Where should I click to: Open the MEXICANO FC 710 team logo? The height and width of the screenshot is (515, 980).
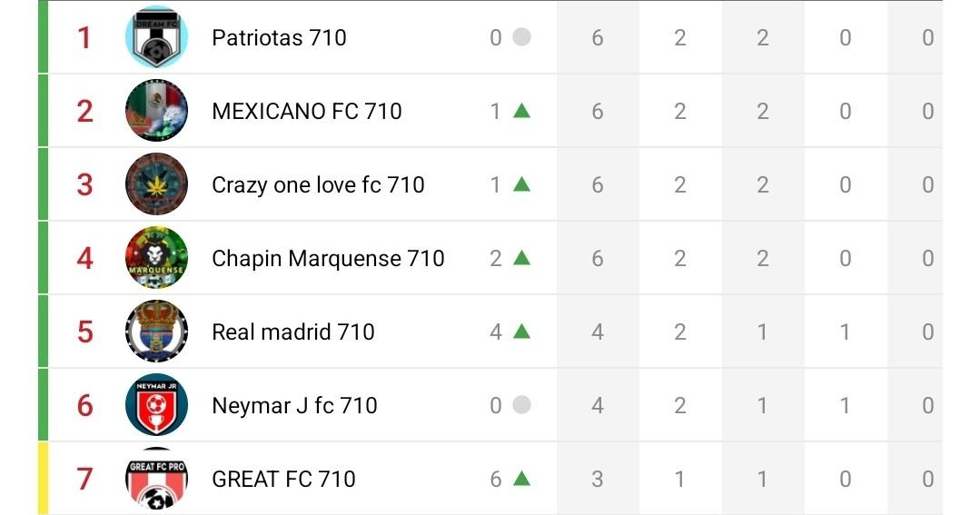tap(156, 111)
